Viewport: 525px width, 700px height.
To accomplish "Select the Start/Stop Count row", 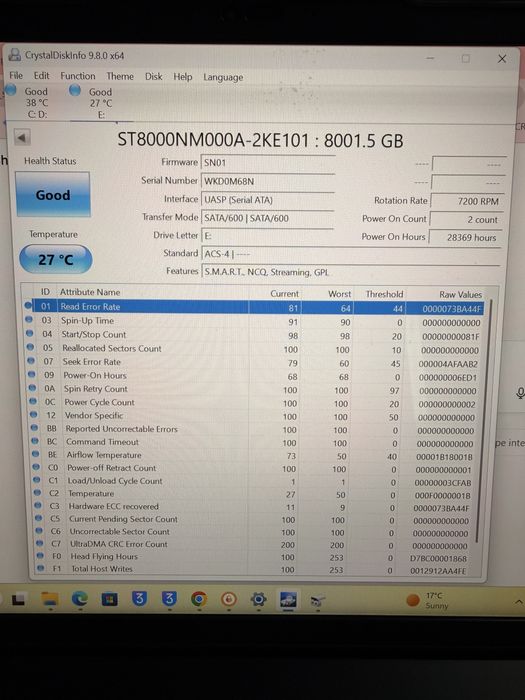I will (x=254, y=335).
